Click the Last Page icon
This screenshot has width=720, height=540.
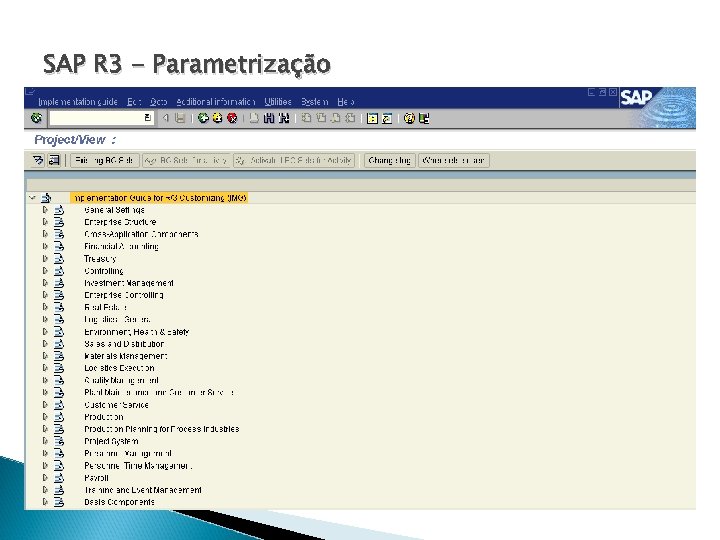(x=350, y=118)
